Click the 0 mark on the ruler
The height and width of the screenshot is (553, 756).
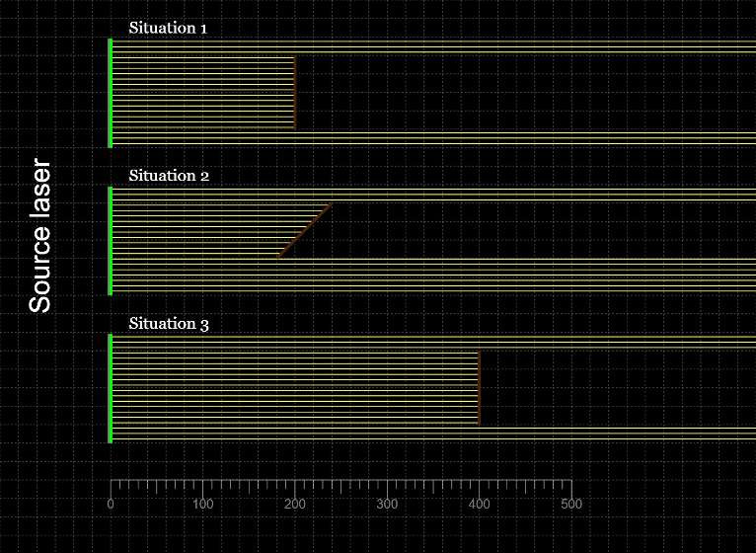111,505
